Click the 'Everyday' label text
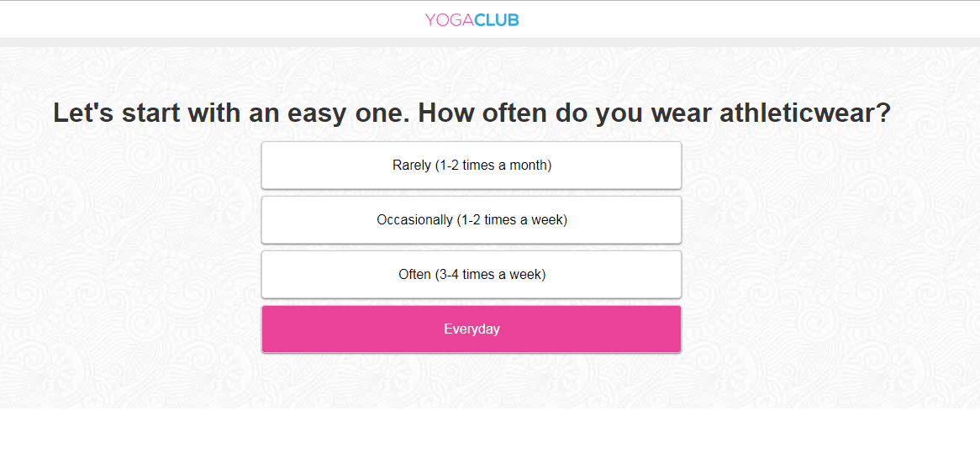Viewport: 980px width, 458px height. point(472,329)
